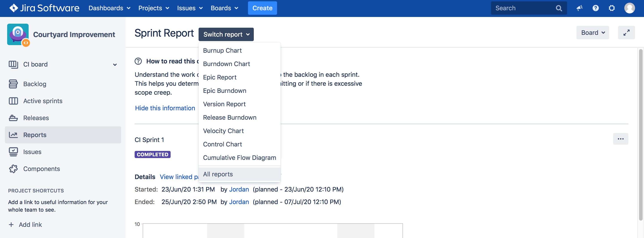Click the CI board icon

[13, 65]
